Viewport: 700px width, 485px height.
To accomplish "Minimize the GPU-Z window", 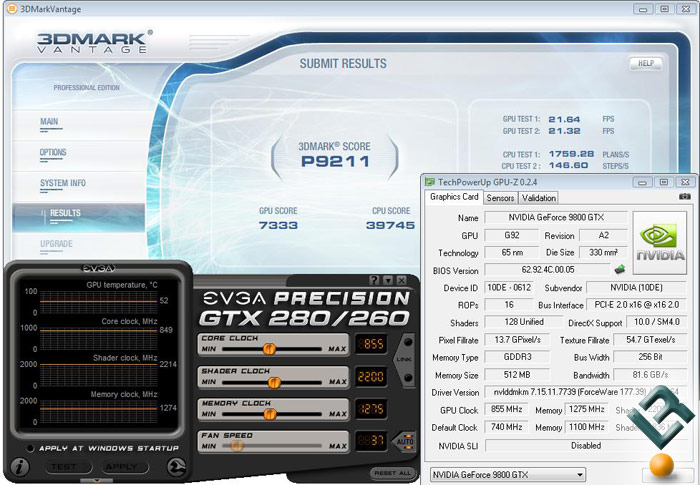I will pos(642,182).
